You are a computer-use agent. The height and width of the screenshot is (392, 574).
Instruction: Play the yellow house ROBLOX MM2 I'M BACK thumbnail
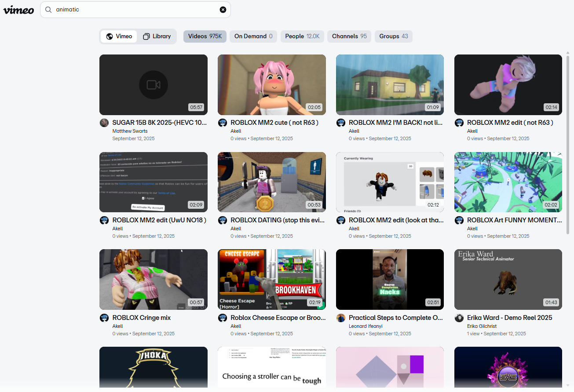(x=390, y=85)
